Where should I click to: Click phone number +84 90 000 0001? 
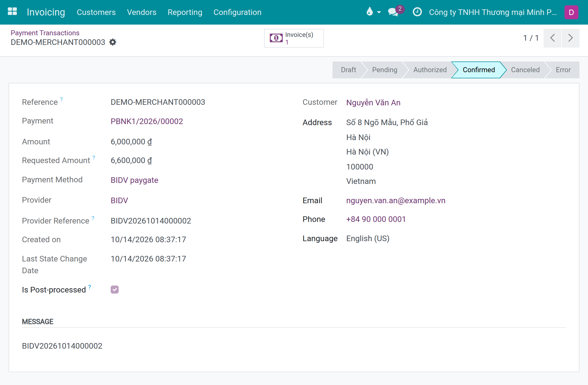point(376,219)
